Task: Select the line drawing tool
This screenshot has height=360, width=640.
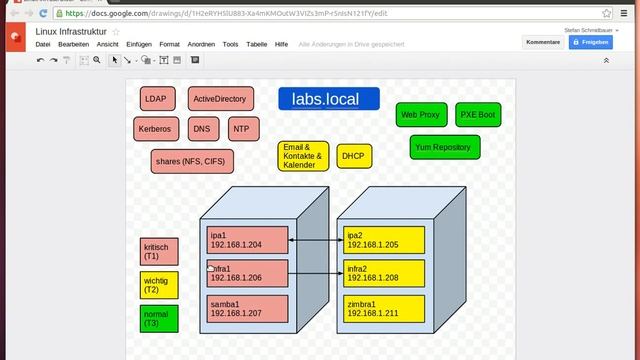Action: click(127, 60)
